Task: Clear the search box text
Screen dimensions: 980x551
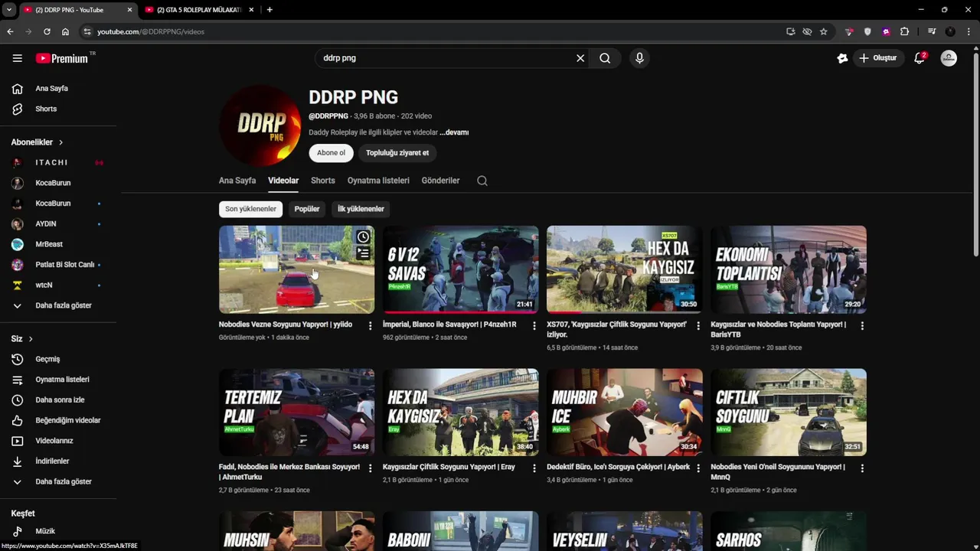Action: (x=580, y=58)
